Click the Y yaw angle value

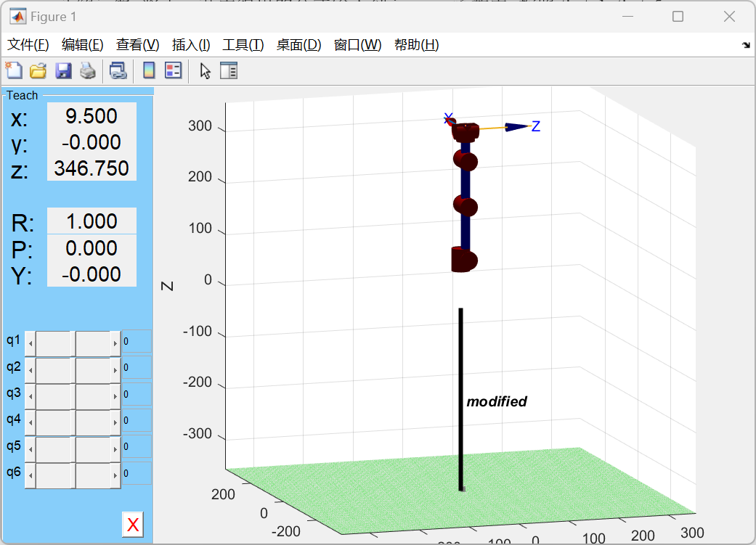click(x=92, y=274)
